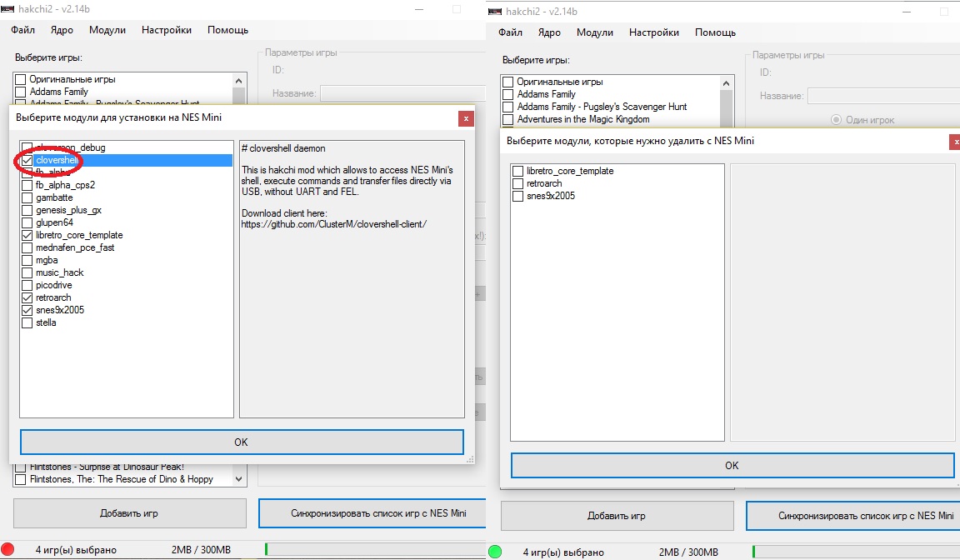Click storage progress bar in right window
960x560 pixels.
coord(856,552)
